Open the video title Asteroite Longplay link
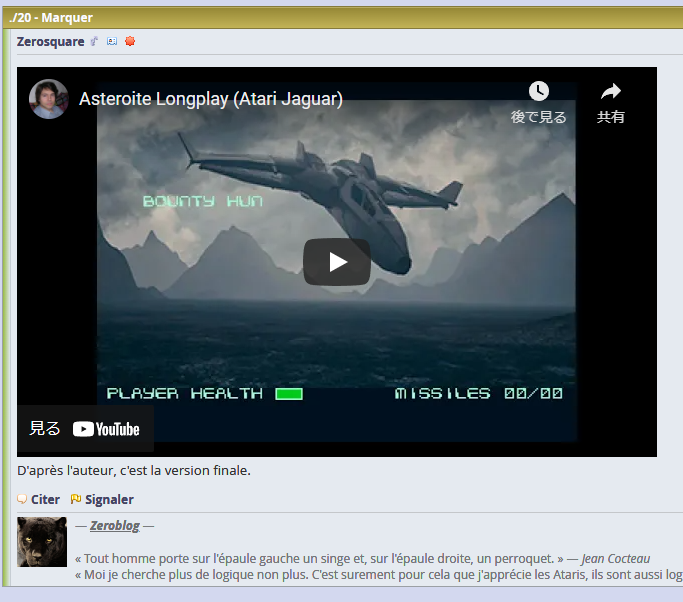Viewport: 683px width, 602px height. 211,99
